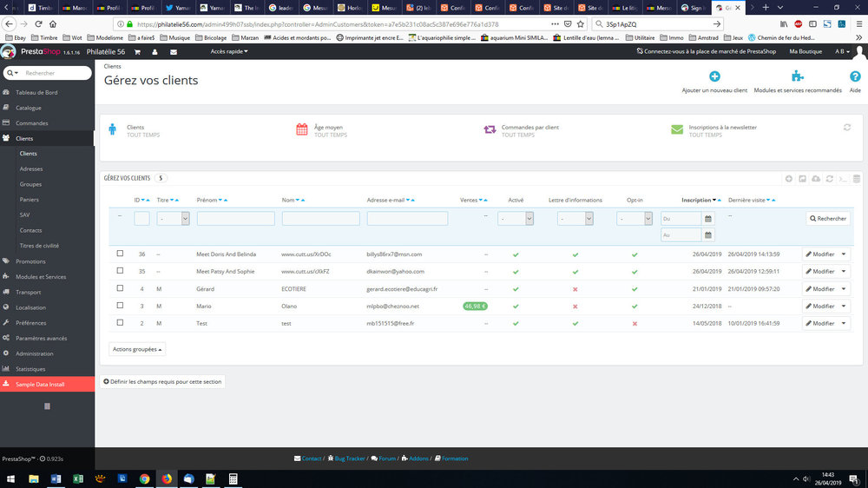Open Paniers submenu item
This screenshot has height=488, width=868.
tap(30, 200)
